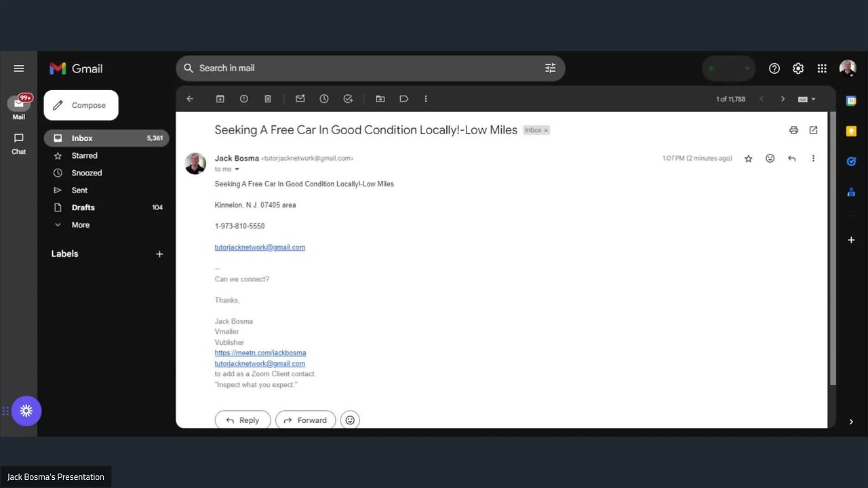This screenshot has width=868, height=488.
Task: Go to the newer message arrow
Action: coord(761,99)
